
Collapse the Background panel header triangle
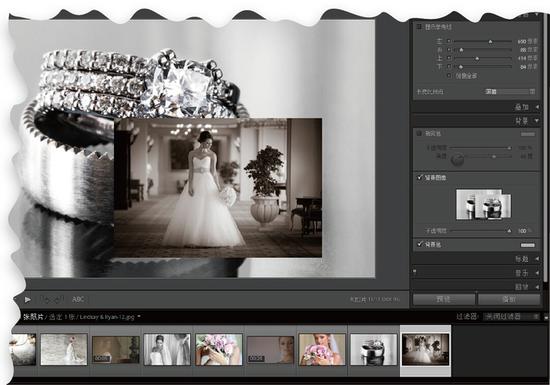point(537,121)
